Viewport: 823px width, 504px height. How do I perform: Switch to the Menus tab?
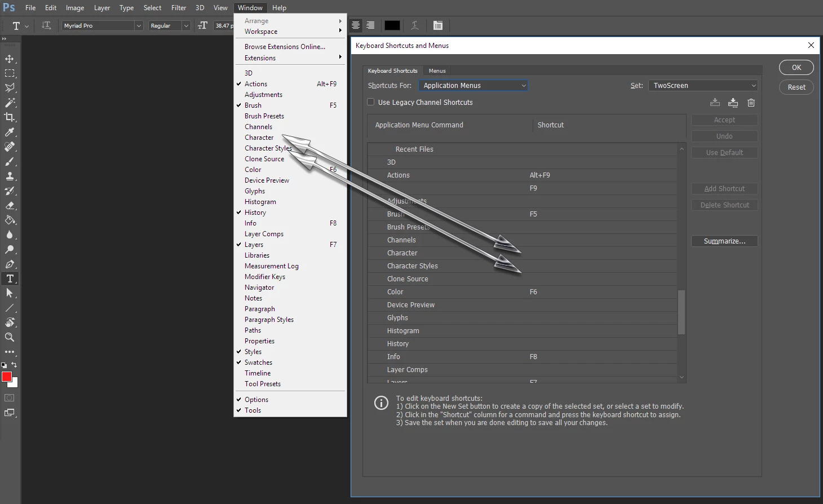point(437,71)
